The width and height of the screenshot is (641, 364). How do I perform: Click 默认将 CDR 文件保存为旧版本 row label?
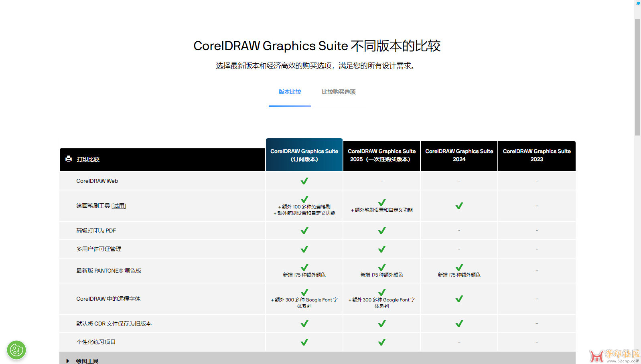point(114,324)
